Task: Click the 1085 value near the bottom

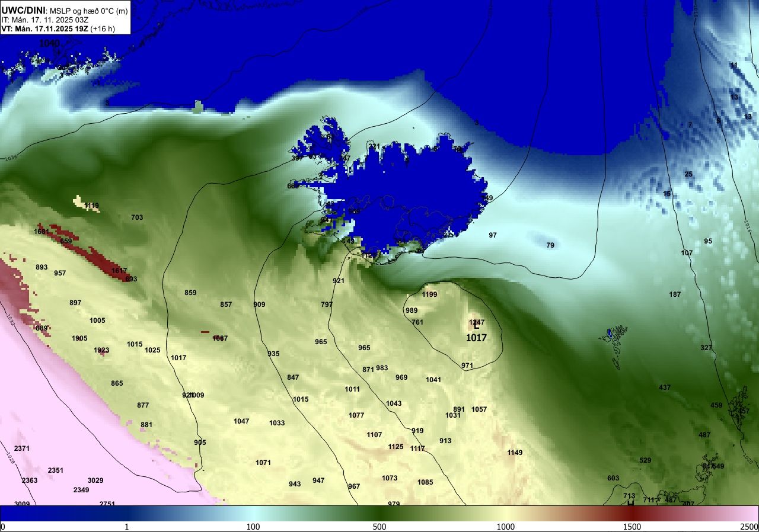Action: (x=425, y=482)
